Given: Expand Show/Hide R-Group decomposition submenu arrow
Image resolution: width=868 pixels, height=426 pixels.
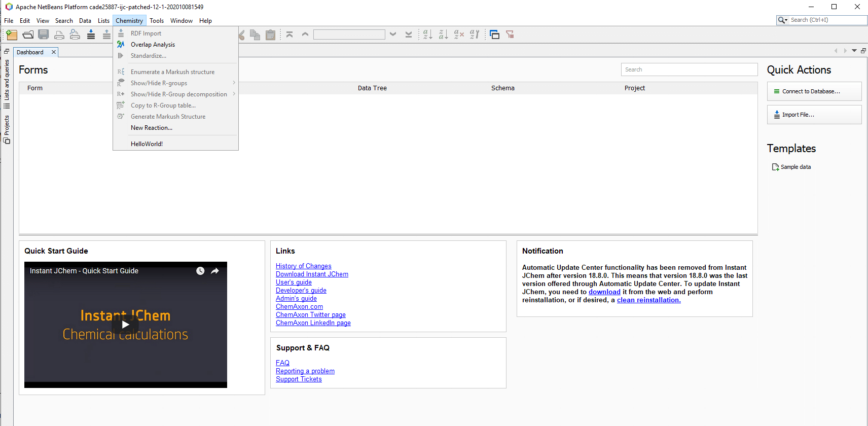Looking at the screenshot, I should point(234,94).
